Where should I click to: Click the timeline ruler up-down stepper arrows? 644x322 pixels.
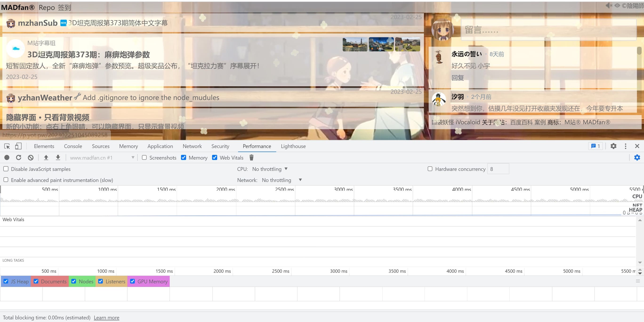click(x=640, y=271)
